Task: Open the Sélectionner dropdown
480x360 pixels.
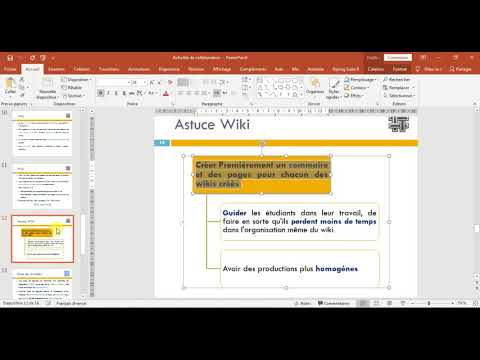Action: click(x=399, y=96)
